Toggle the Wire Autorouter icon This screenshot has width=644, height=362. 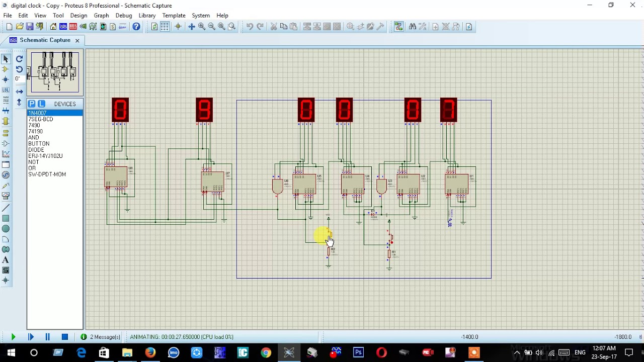(399, 27)
